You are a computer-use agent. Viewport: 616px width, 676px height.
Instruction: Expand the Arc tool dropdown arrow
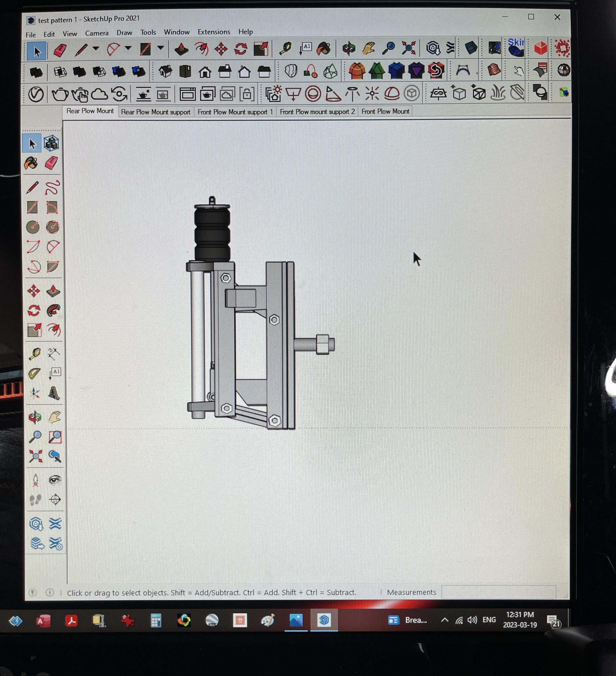click(128, 48)
